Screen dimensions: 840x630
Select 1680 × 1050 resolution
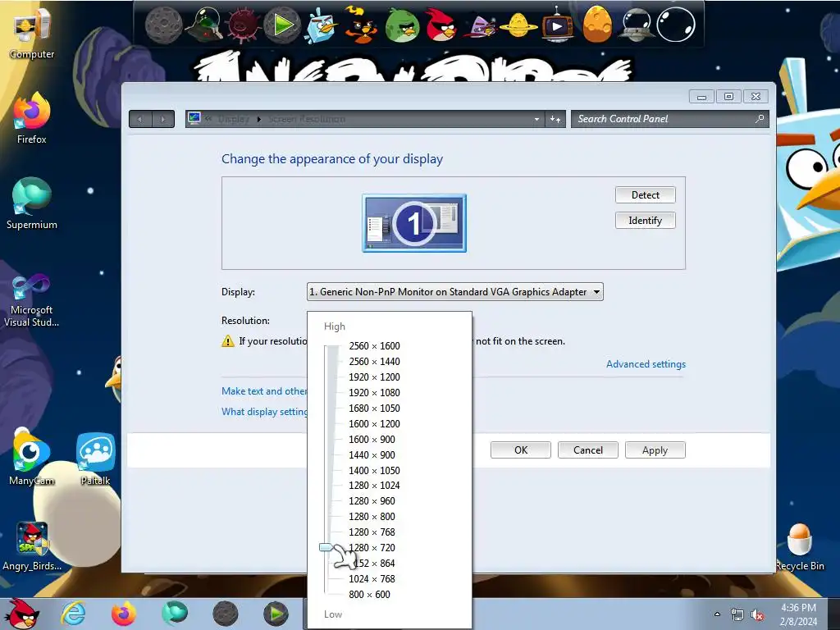tap(374, 409)
